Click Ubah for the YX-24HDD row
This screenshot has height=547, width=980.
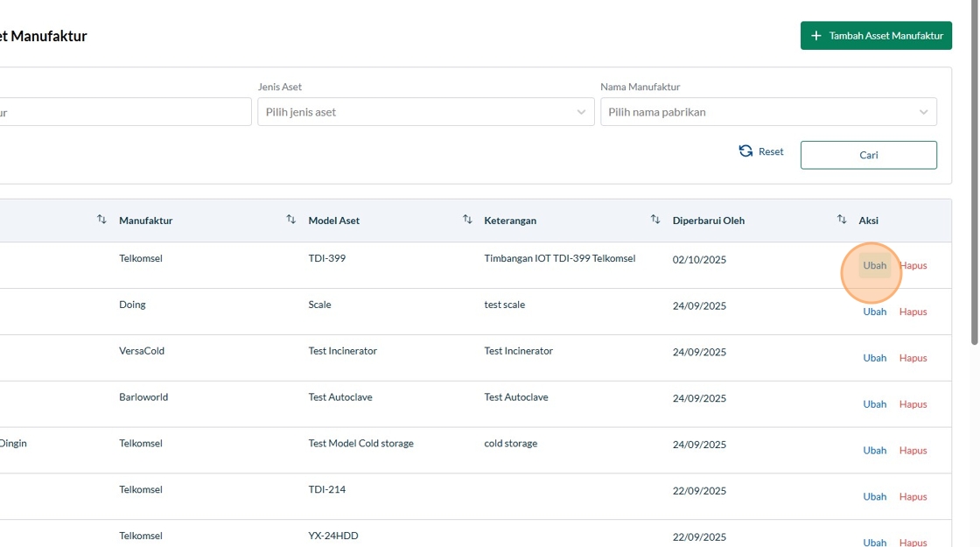[x=874, y=542]
